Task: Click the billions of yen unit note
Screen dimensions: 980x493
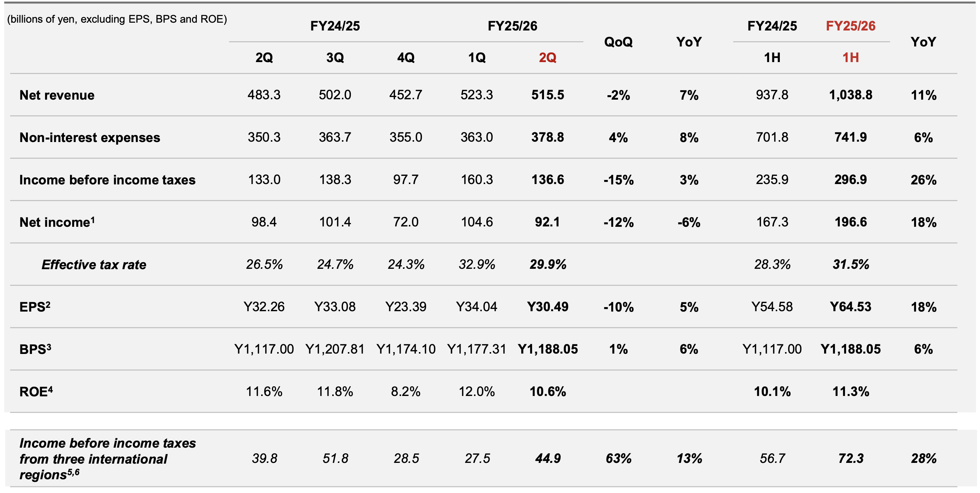Action: 117,19
